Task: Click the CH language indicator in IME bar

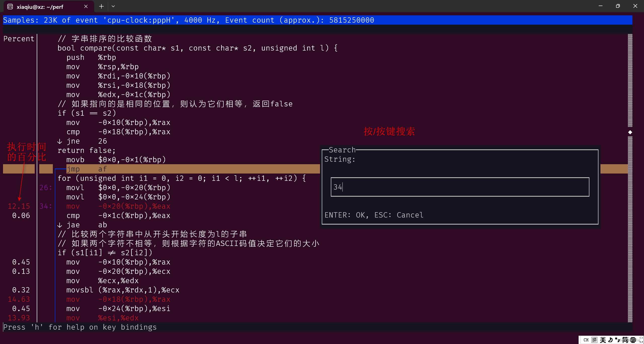Action: 586,340
